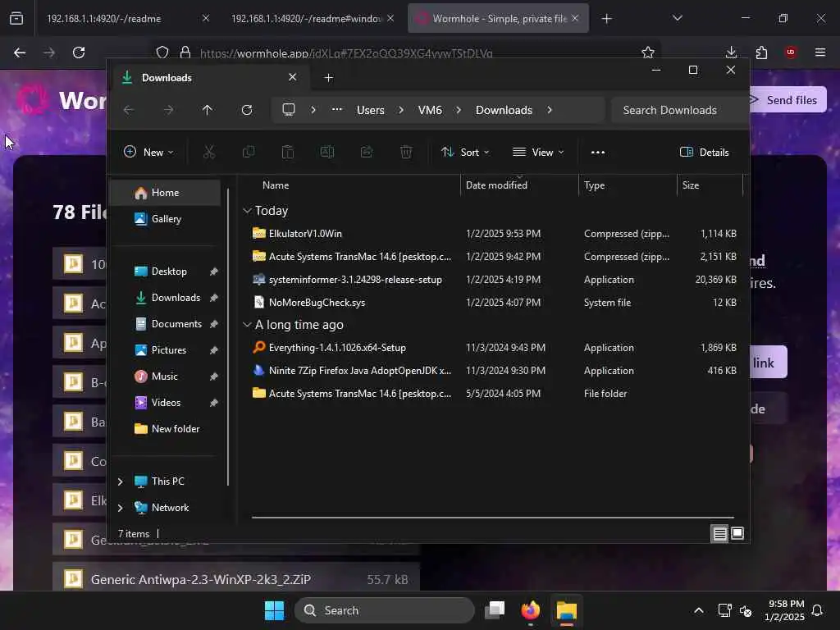
Task: Click the Cut icon in Explorer toolbar
Action: (x=209, y=152)
